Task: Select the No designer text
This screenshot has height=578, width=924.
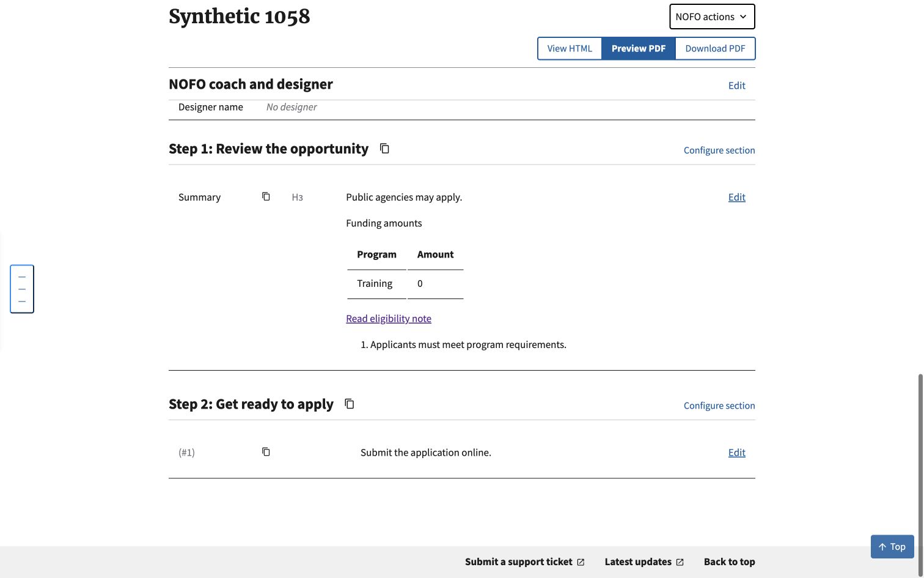Action: 291,107
